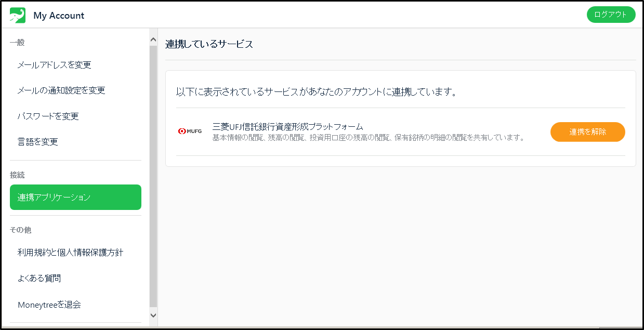Click the sidebar scroll up arrow
The height and width of the screenshot is (330, 644).
click(153, 39)
